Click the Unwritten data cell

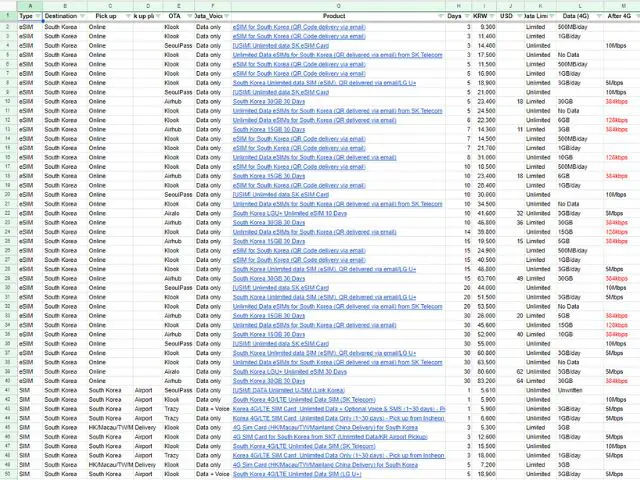pos(580,390)
